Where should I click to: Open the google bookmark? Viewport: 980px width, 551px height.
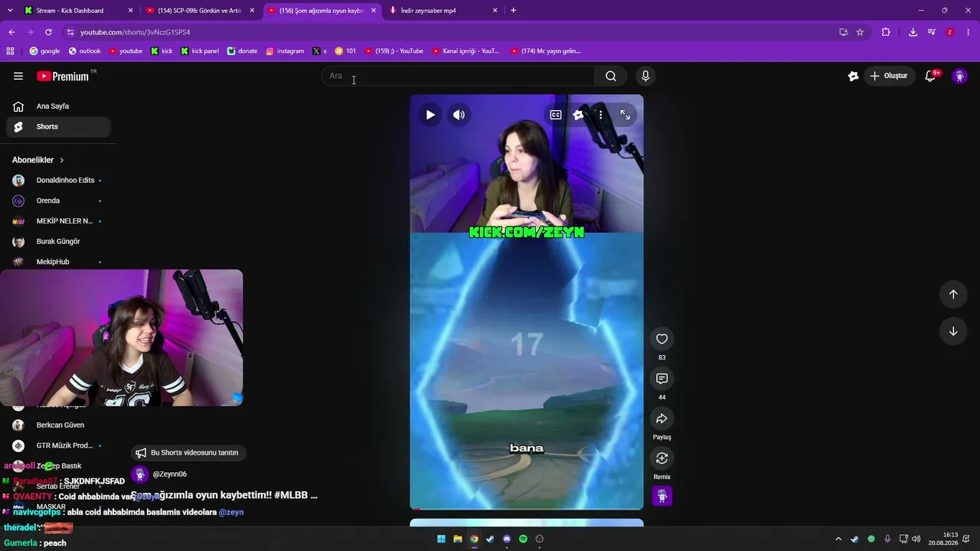tap(44, 51)
